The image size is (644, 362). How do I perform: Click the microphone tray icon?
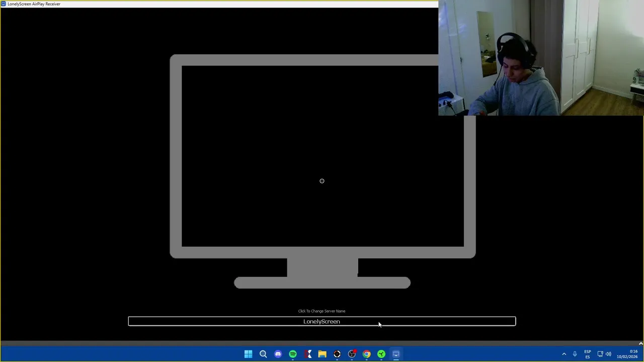[575, 354]
